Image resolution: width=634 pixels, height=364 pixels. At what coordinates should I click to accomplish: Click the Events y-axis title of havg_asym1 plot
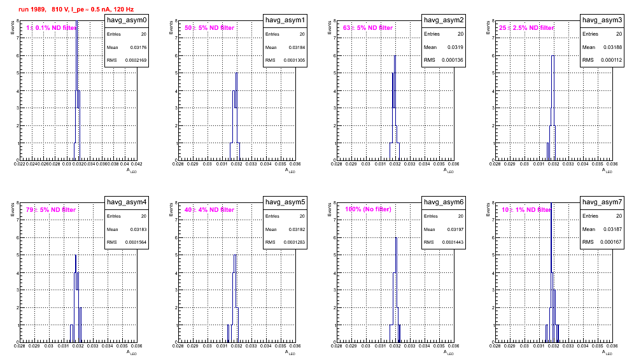171,27
